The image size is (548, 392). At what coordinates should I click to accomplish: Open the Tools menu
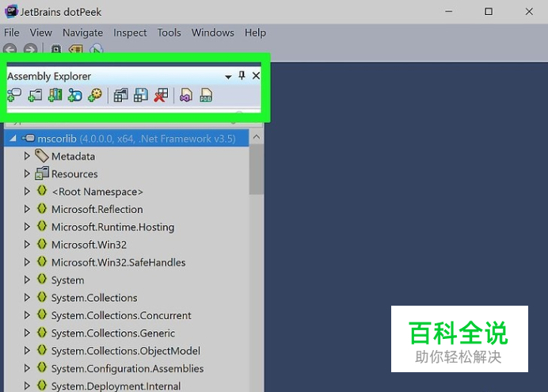[x=169, y=32]
